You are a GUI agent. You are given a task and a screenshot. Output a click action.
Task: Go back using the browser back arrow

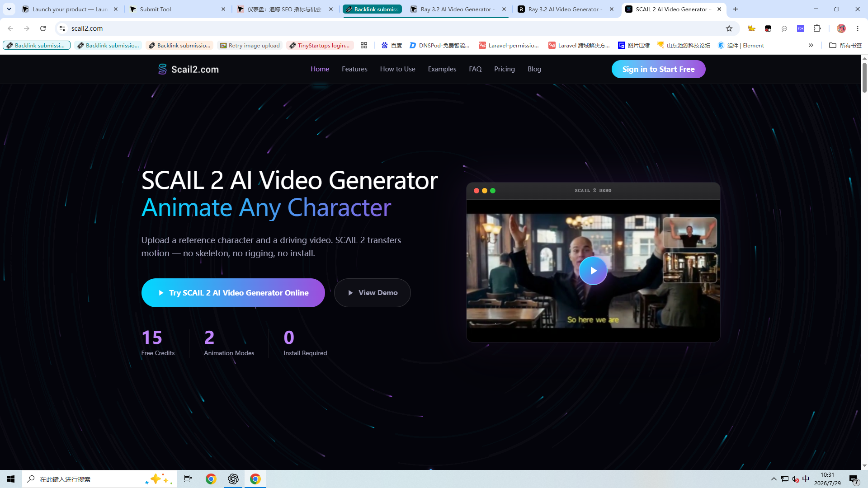[x=10, y=28]
